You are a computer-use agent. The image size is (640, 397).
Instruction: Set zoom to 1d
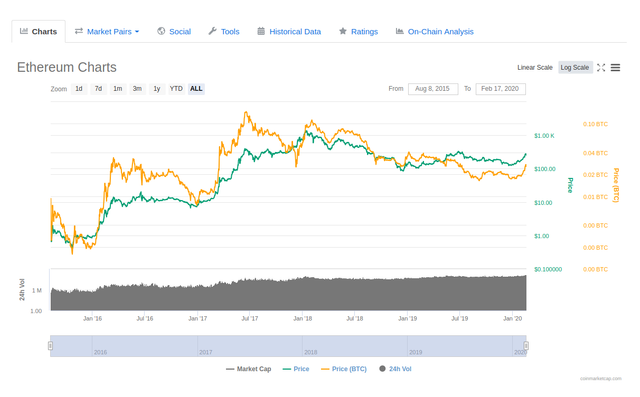coord(79,89)
